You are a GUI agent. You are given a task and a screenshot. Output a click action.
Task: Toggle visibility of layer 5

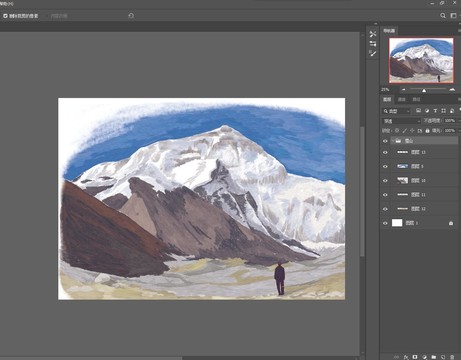coord(385,166)
